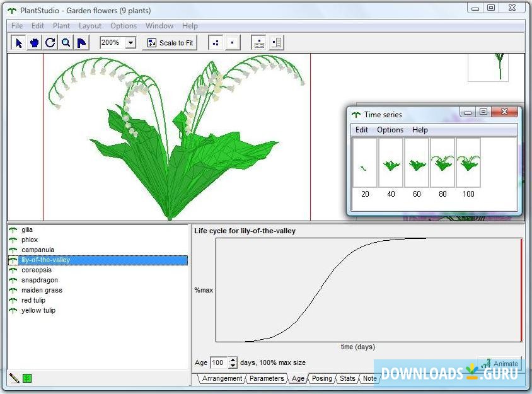Open the Time series Help menu
Image resolution: width=532 pixels, height=394 pixels.
click(x=419, y=130)
